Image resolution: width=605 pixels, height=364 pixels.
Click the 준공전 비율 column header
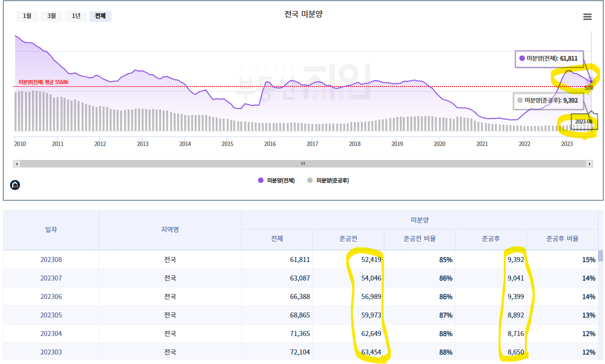[419, 239]
